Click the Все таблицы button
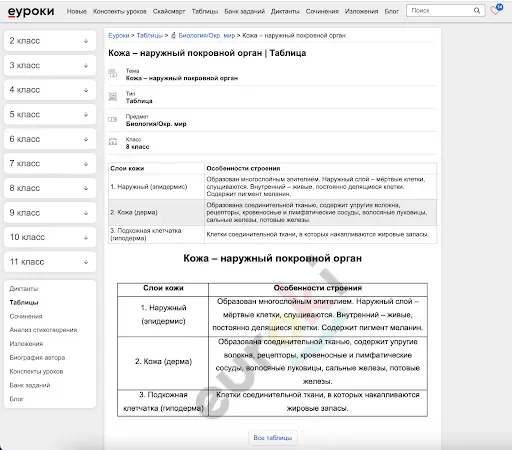 click(273, 438)
